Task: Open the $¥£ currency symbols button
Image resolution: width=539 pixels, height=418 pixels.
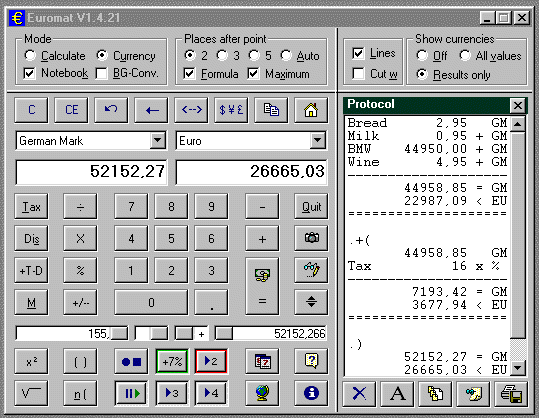Action: (x=231, y=110)
